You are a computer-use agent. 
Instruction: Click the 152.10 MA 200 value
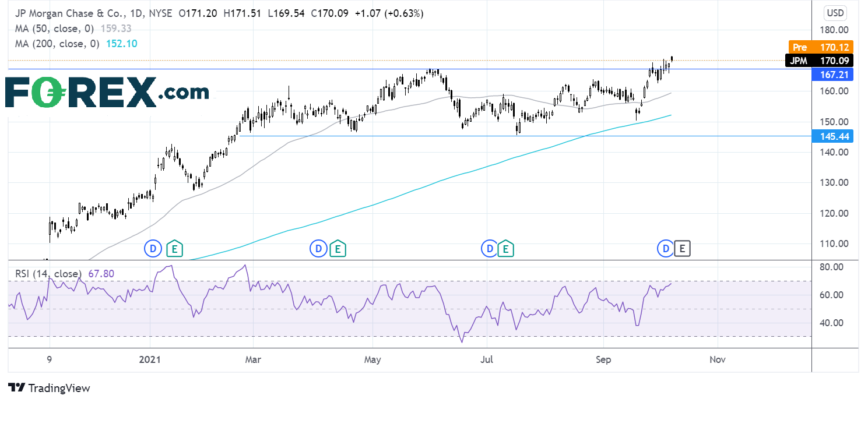(x=122, y=43)
